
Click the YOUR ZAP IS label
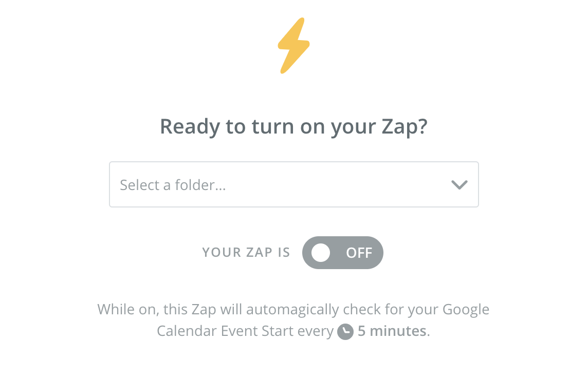(x=246, y=253)
